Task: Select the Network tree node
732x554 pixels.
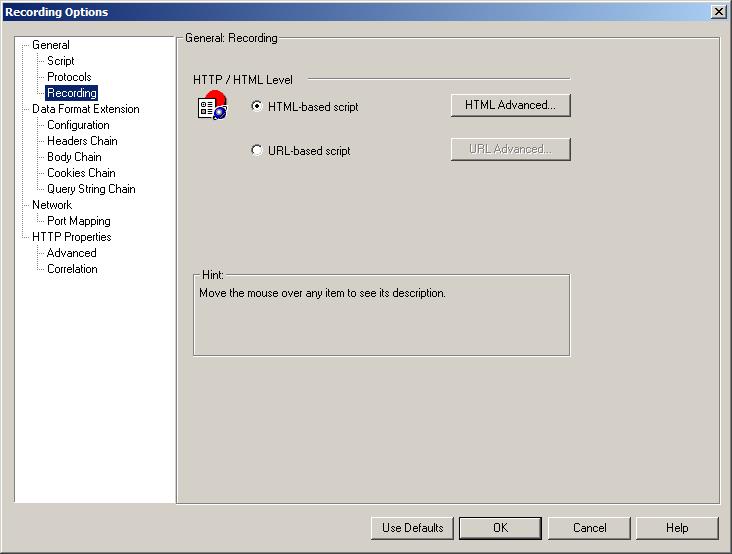Action: 52,204
